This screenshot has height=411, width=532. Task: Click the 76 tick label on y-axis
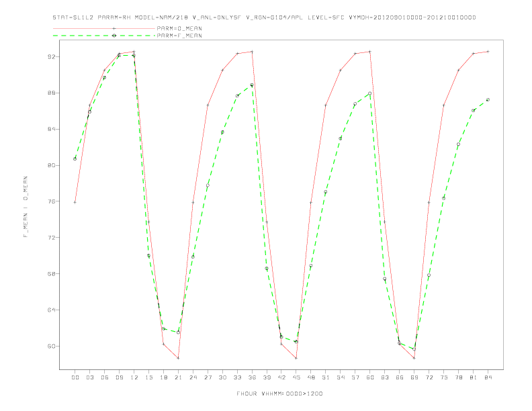pos(51,201)
